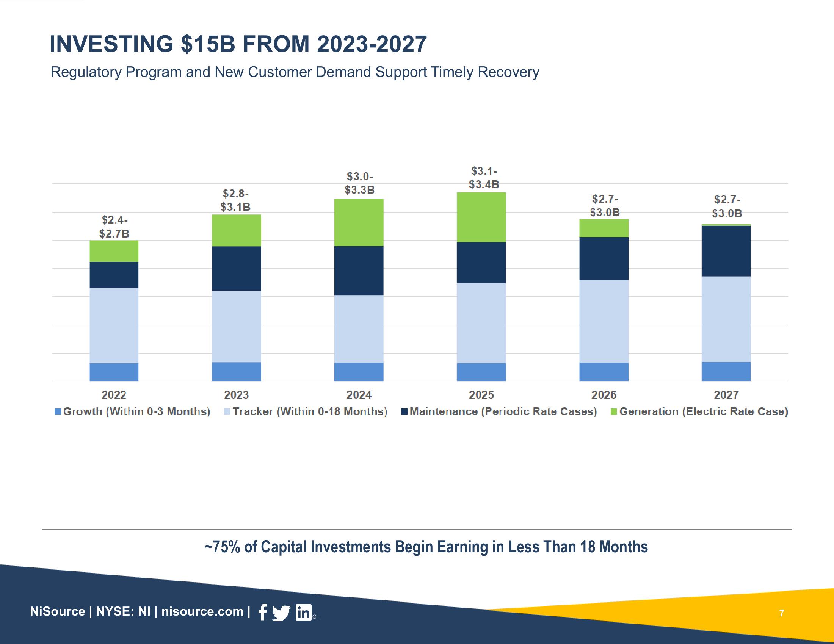Click the 2022 axis label
Screen dimensions: 834x644
(x=114, y=394)
